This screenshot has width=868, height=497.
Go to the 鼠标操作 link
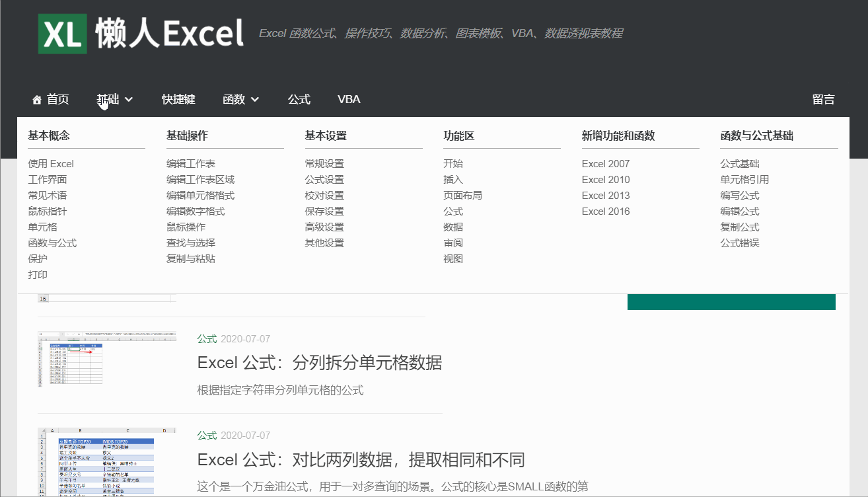(x=186, y=227)
